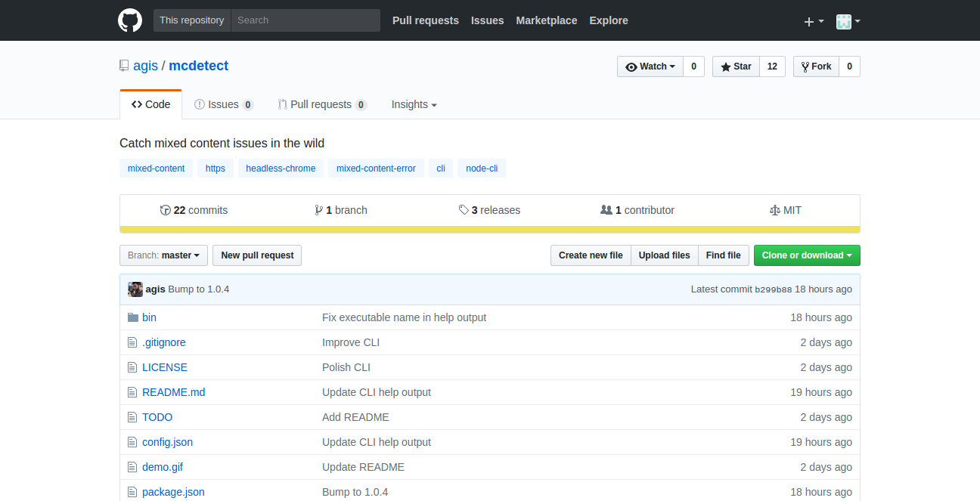Open the user avatar menu
Viewport: 980px width, 501px height.
point(848,21)
